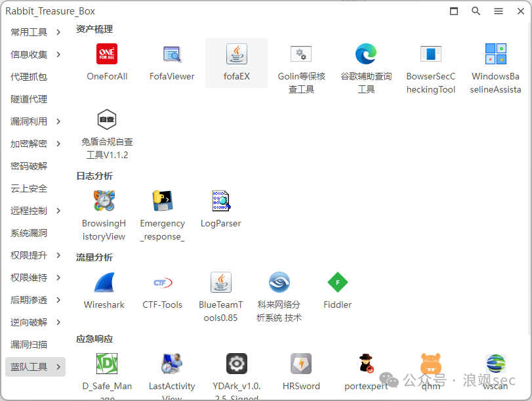Click the 资产梳理 section heading
This screenshot has height=401, width=532.
pyautogui.click(x=94, y=29)
